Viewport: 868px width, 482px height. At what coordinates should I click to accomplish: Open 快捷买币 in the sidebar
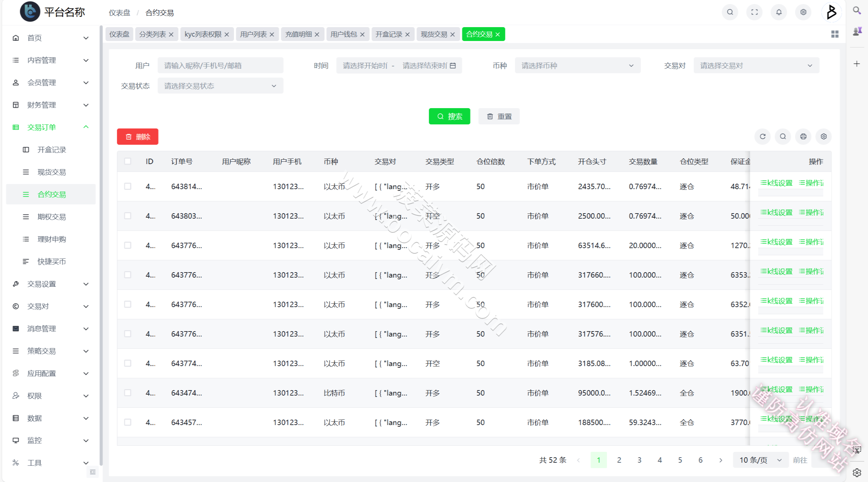(x=51, y=262)
